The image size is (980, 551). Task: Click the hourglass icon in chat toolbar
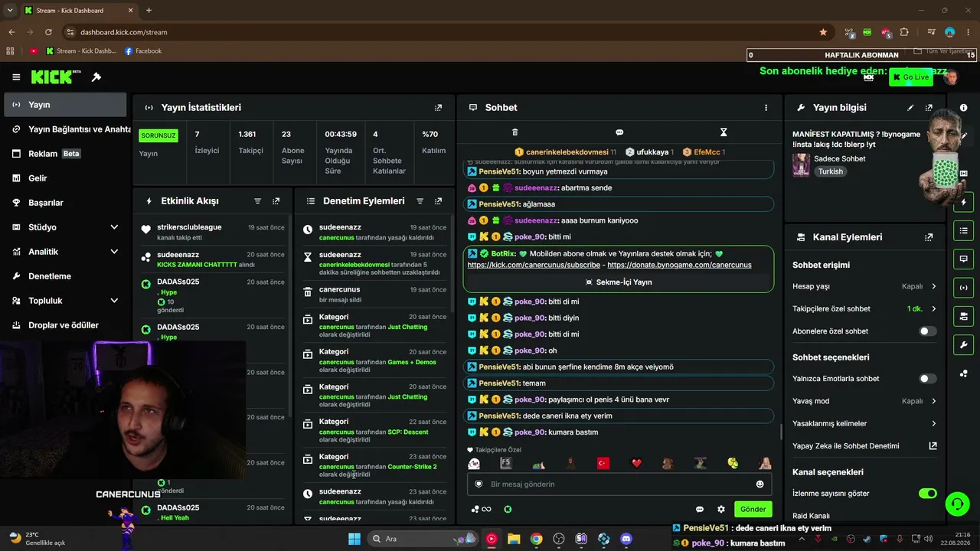click(x=724, y=132)
